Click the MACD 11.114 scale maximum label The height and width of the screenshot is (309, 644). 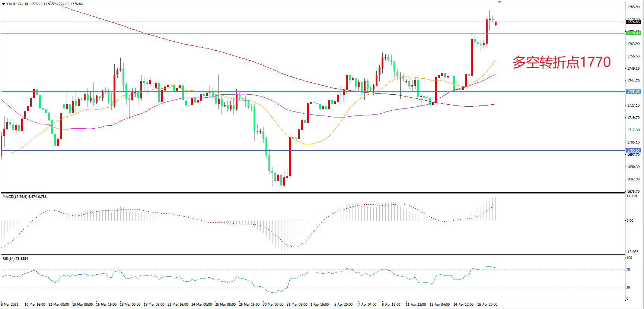pyautogui.click(x=631, y=196)
